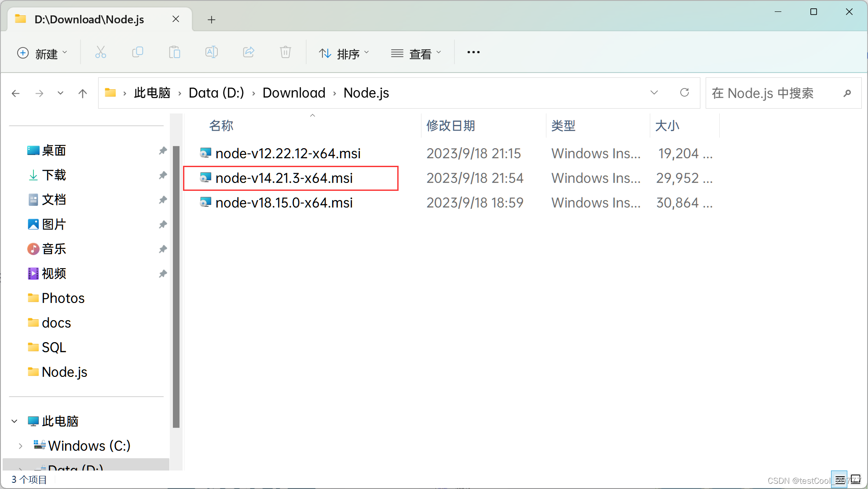This screenshot has height=489, width=868.
Task: Refresh the current folder view
Action: pyautogui.click(x=685, y=93)
